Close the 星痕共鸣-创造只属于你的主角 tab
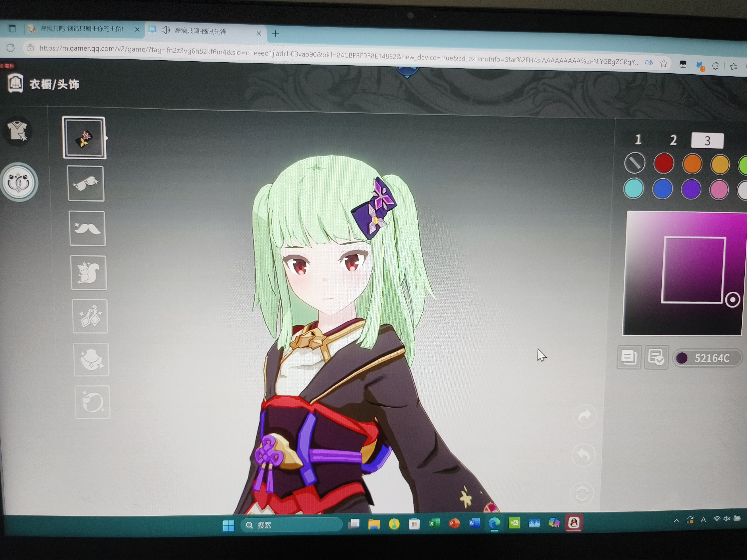The width and height of the screenshot is (747, 560). pos(137,30)
